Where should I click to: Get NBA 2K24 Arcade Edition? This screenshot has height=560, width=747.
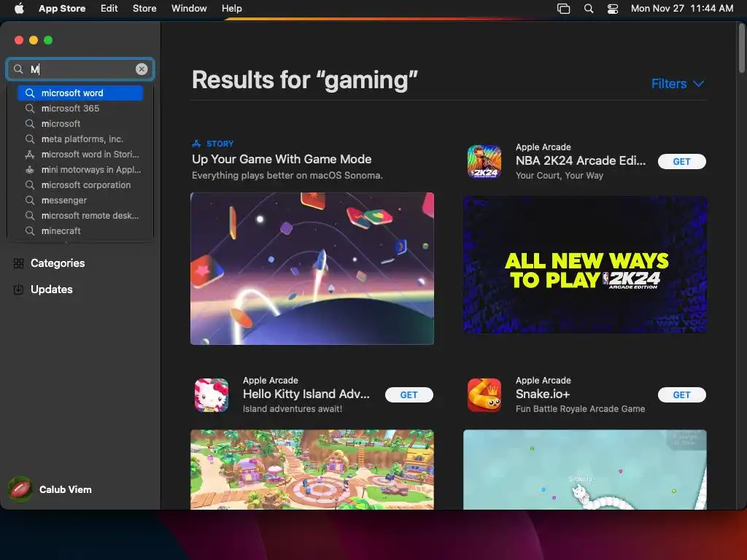coord(682,161)
